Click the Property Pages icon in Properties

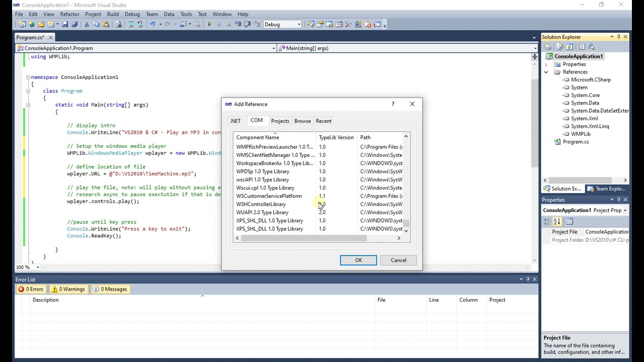(570, 222)
